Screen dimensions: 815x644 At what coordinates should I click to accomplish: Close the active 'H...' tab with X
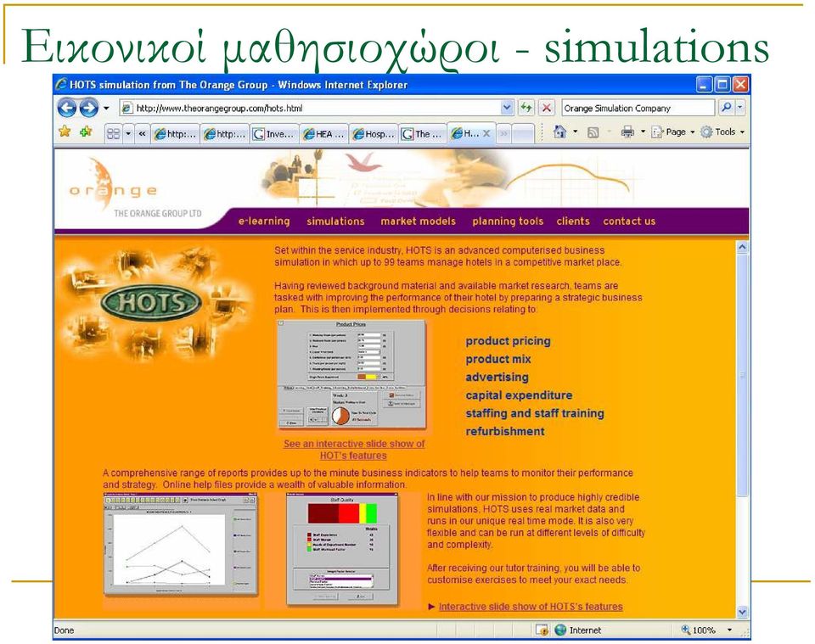486,133
